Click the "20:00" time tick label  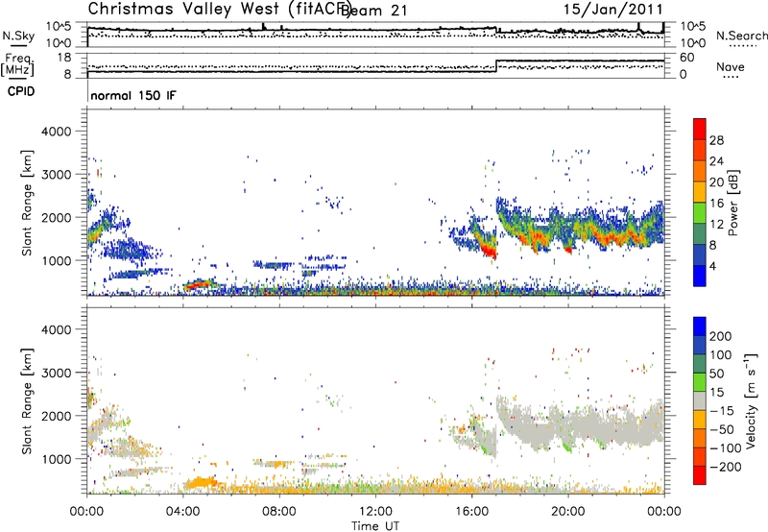click(567, 512)
